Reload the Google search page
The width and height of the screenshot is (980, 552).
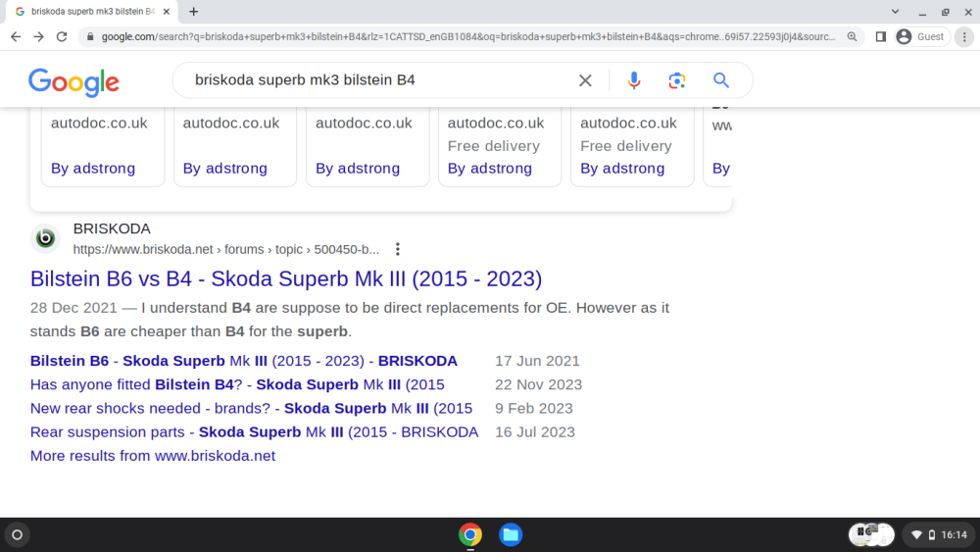pyautogui.click(x=61, y=37)
